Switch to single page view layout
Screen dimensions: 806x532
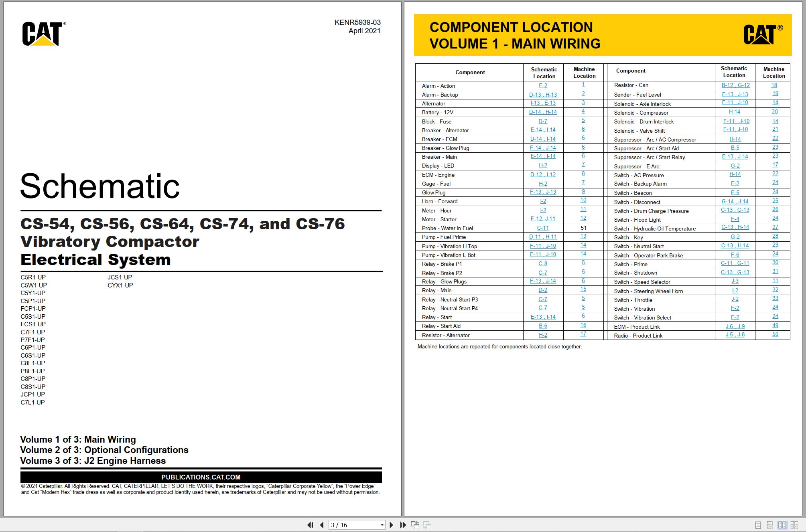tap(758, 525)
